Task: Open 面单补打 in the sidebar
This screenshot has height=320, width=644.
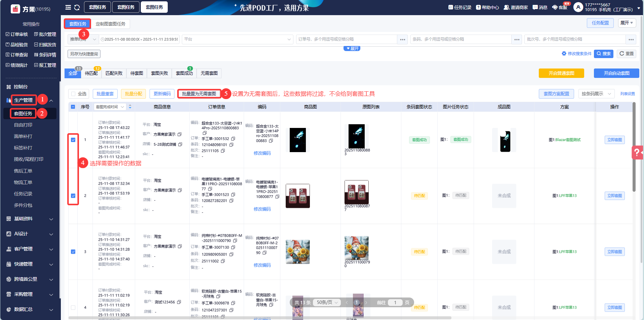Action: pos(23,136)
